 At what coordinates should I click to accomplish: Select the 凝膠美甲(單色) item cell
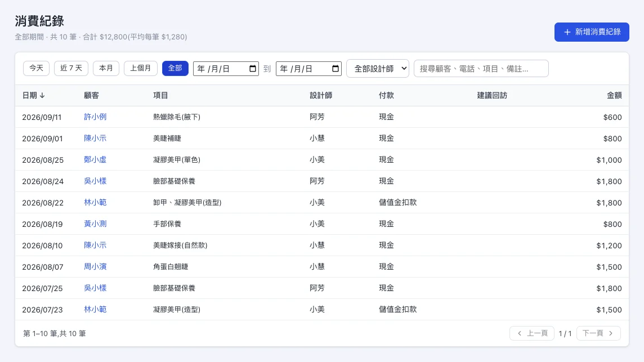pos(177,160)
